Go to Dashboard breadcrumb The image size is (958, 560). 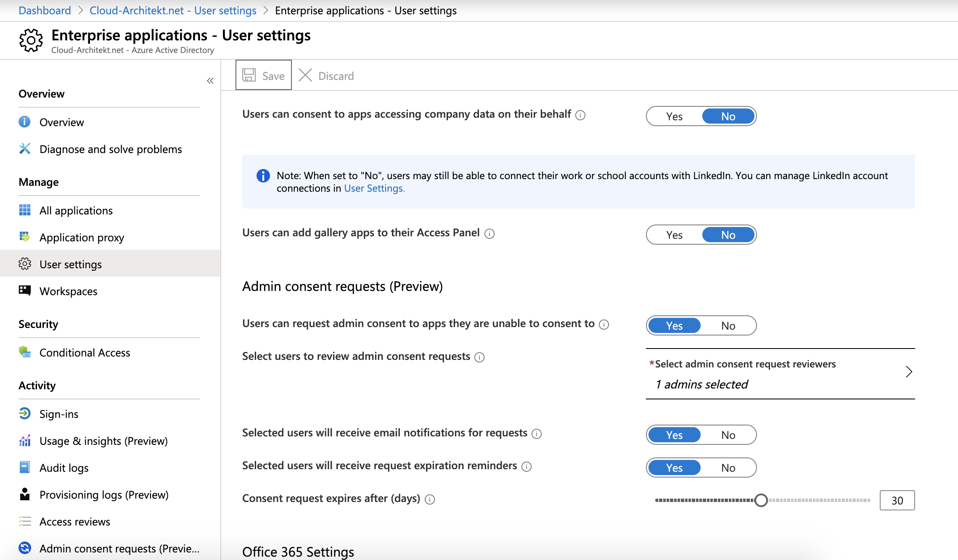pyautogui.click(x=45, y=10)
